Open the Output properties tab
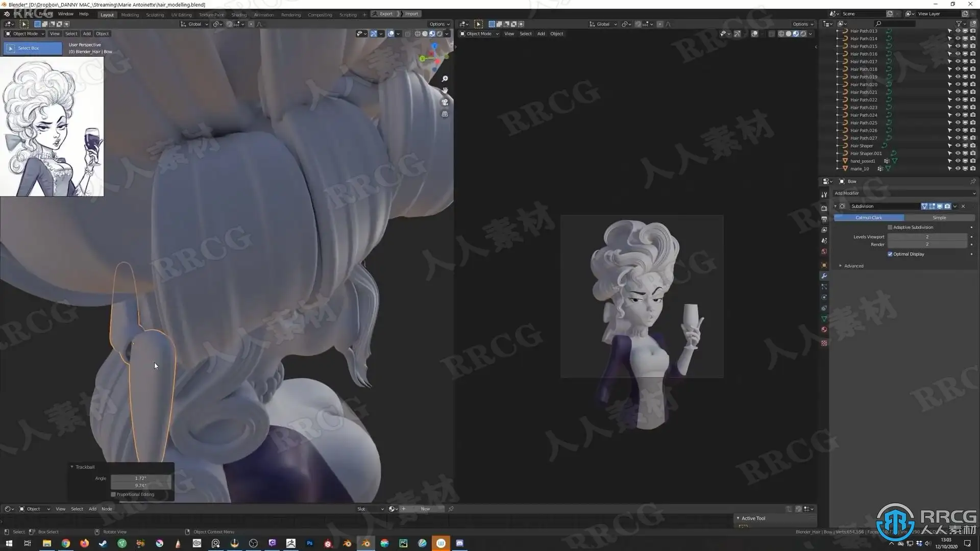The image size is (980, 551). point(824,219)
